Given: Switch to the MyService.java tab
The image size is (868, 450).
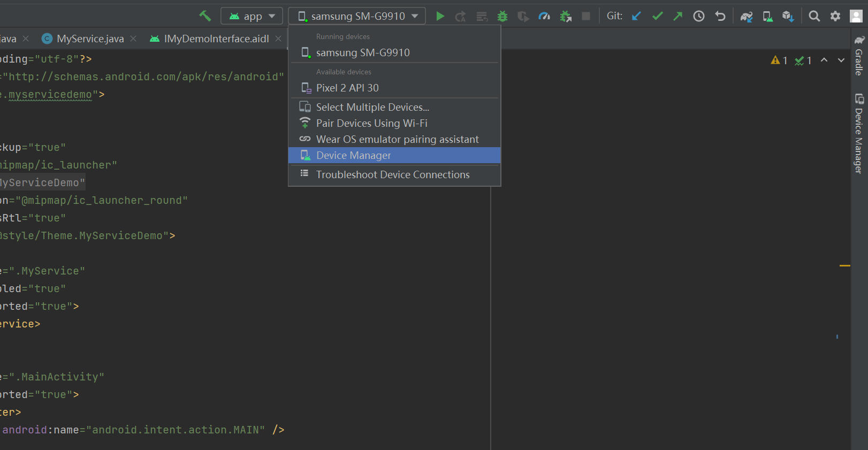Looking at the screenshot, I should point(90,39).
